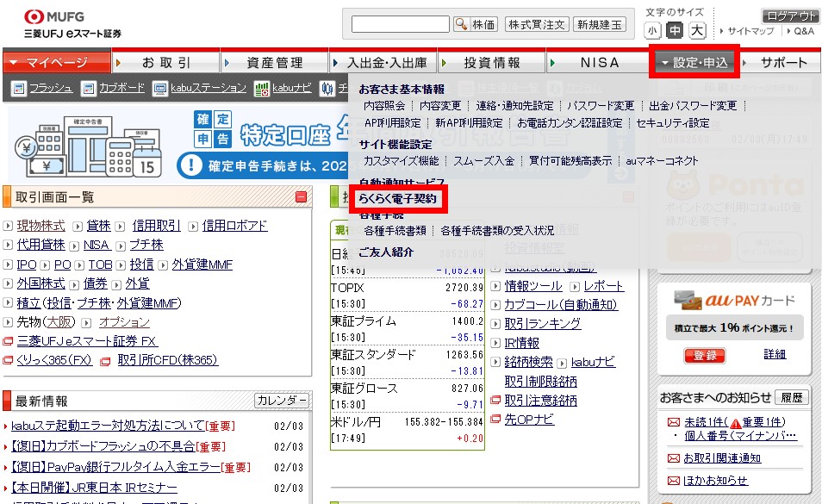
Task: Open the サイトマップ link
Action: click(750, 31)
